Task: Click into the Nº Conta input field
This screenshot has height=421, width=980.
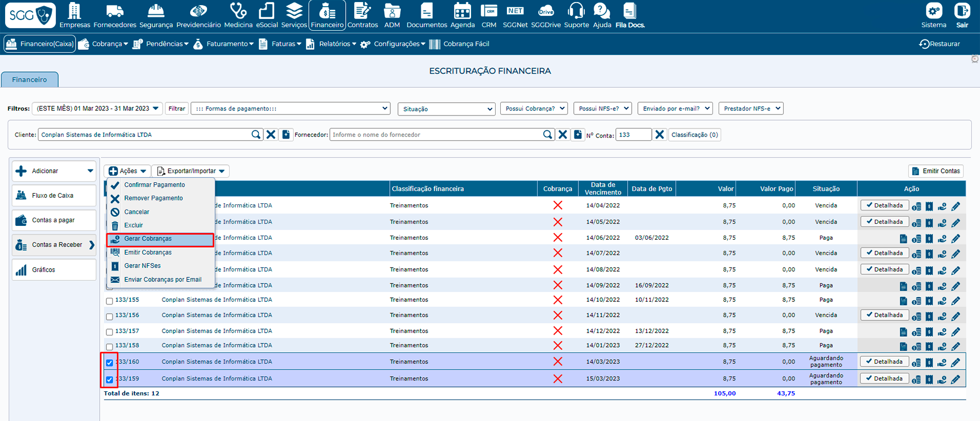Action: point(634,135)
